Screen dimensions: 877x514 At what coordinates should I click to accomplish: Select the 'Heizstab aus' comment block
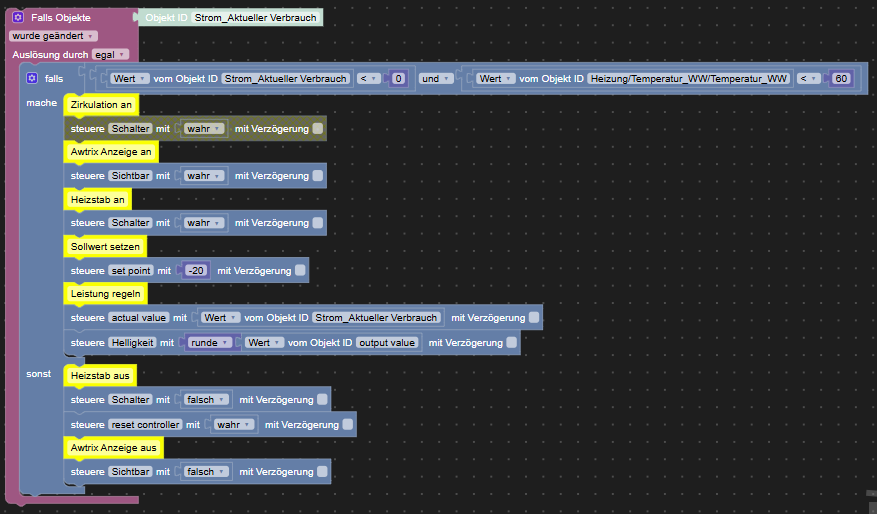tap(100, 376)
